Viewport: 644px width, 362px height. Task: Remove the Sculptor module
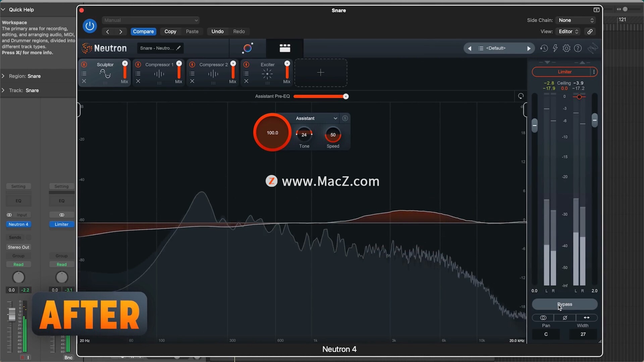(x=84, y=81)
